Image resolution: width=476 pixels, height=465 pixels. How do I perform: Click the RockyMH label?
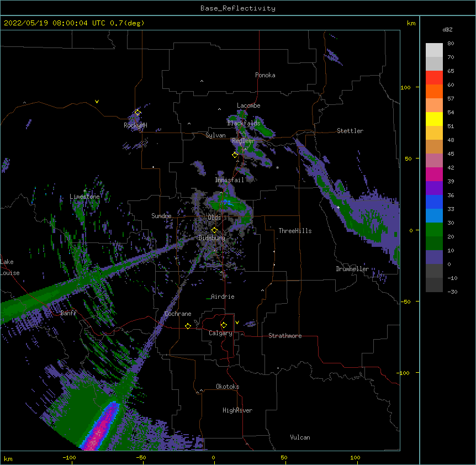point(135,125)
